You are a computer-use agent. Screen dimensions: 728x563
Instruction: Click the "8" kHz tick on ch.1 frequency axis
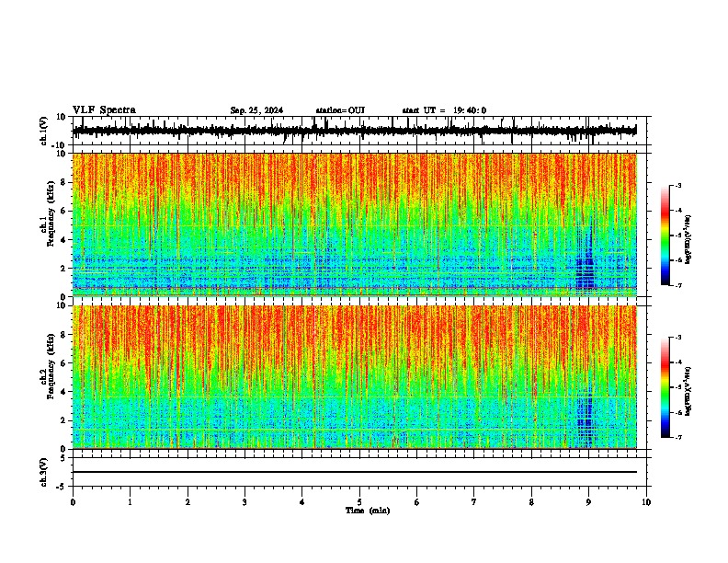pos(64,182)
